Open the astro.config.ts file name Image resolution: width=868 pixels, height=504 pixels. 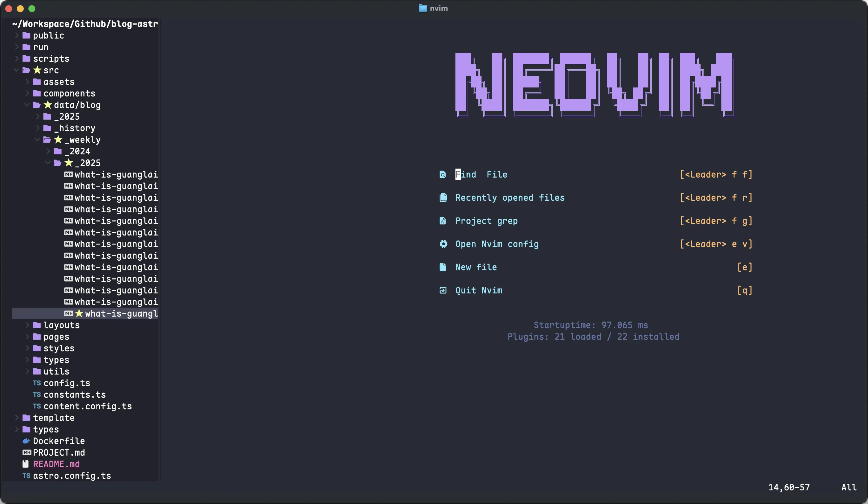[x=72, y=476]
